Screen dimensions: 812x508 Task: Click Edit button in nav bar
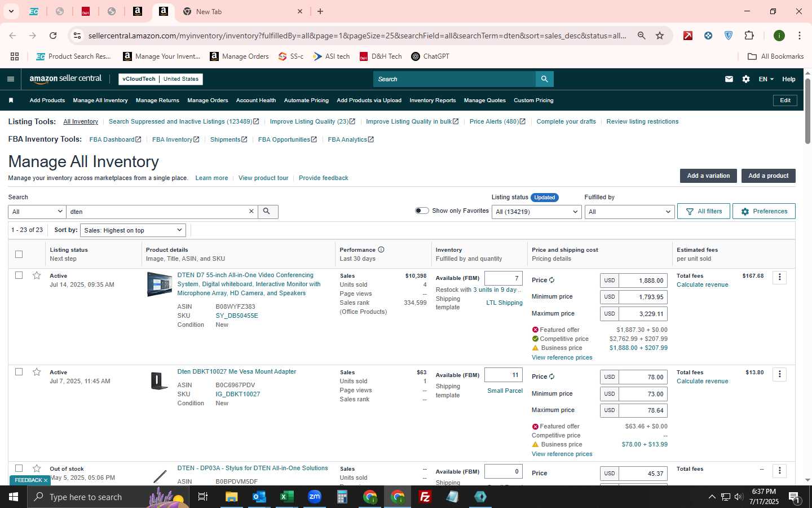[785, 100]
